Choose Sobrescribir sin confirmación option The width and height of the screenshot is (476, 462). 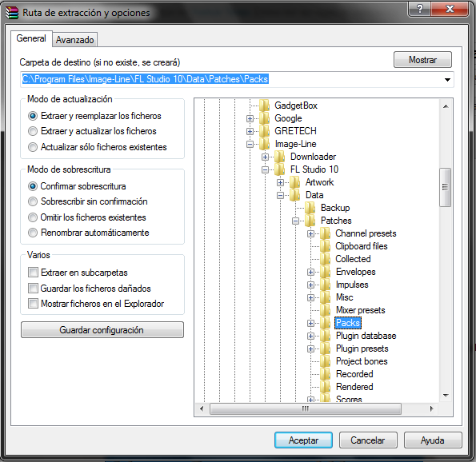[33, 201]
